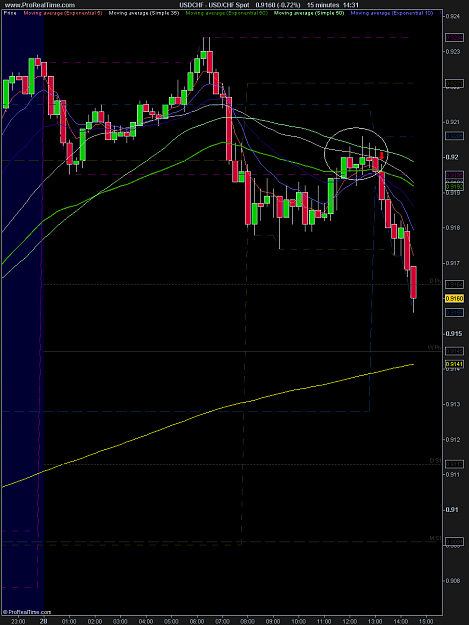Click the www.ProRealTime.com link at top
The image size is (469, 625).
coord(39,5)
